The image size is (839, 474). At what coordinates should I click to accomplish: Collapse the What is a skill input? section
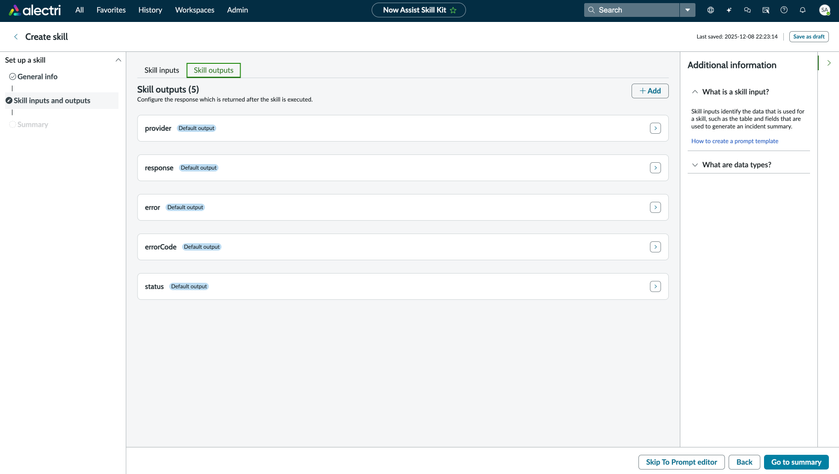[x=695, y=92]
